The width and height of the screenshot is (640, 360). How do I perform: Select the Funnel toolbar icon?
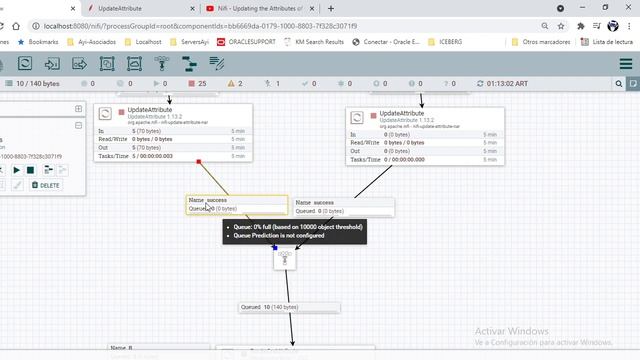click(162, 64)
